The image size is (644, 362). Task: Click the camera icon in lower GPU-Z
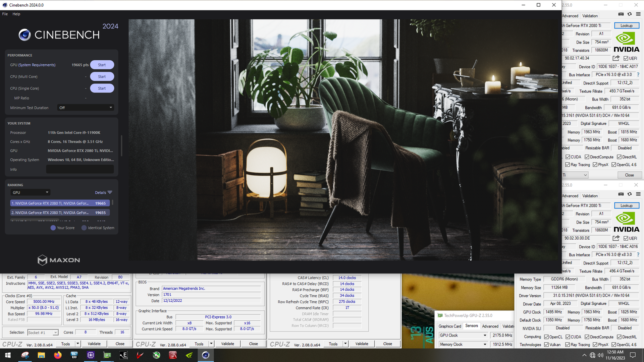point(621,194)
